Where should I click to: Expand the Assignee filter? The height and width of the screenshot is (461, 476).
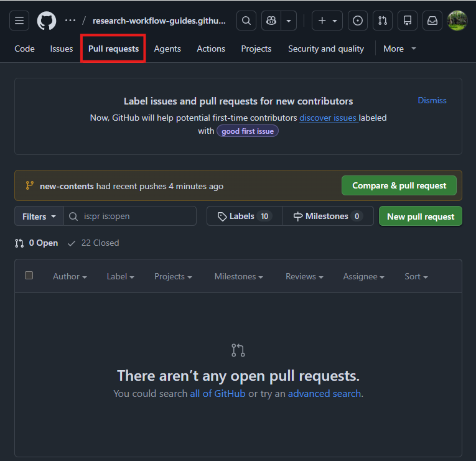(x=363, y=276)
